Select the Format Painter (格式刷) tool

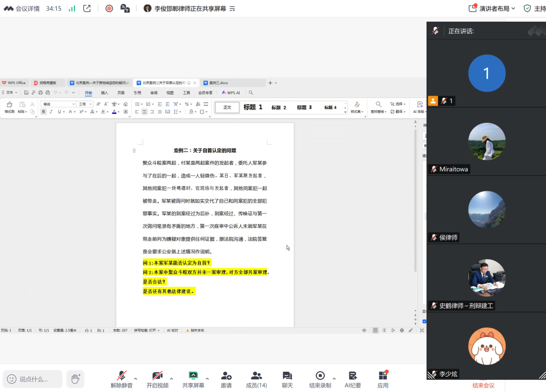pos(10,107)
